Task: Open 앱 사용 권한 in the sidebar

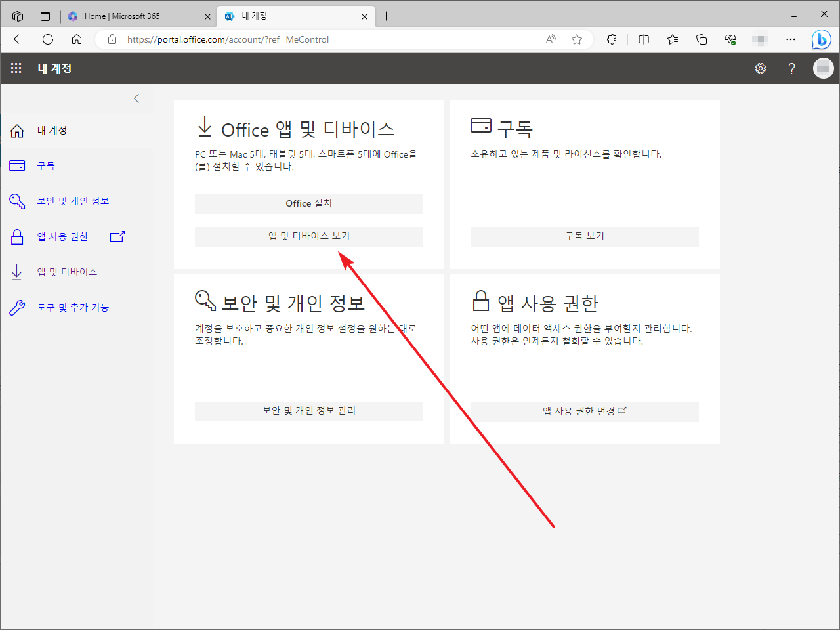Action: pyautogui.click(x=62, y=237)
